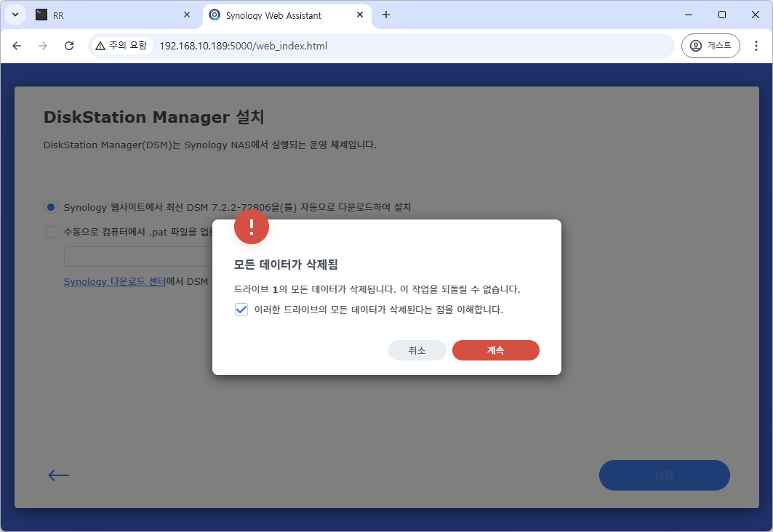Click the RR tab terminal favicon
This screenshot has height=532, width=773.
(x=41, y=15)
